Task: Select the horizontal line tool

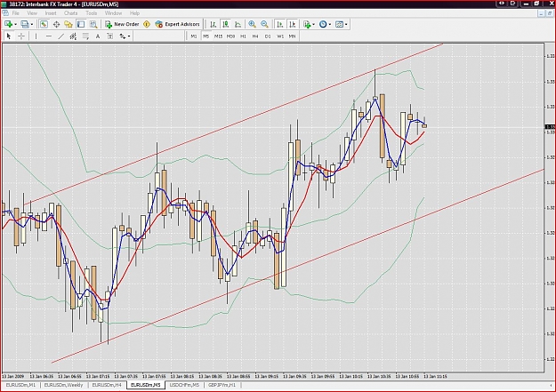Action: click(49, 36)
